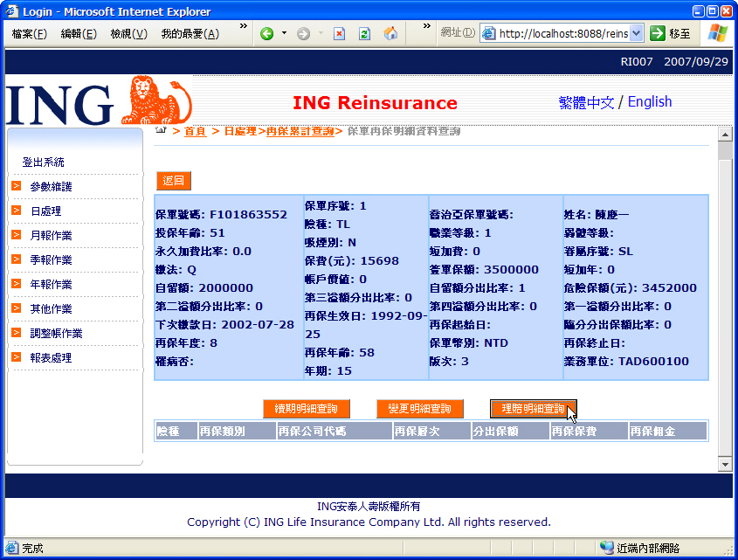Open 參數維護 sidebar menu item
Viewport: 738px width, 560px height.
pyautogui.click(x=51, y=187)
